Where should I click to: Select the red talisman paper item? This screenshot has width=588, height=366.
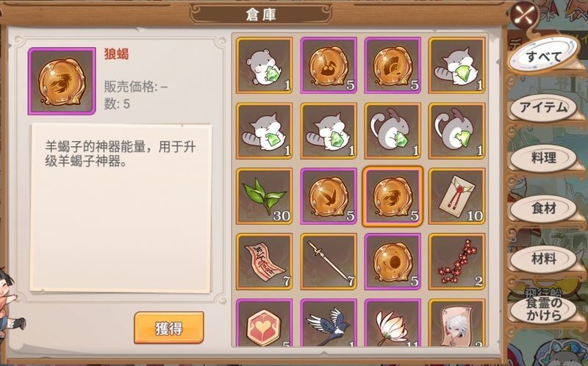pyautogui.click(x=265, y=262)
